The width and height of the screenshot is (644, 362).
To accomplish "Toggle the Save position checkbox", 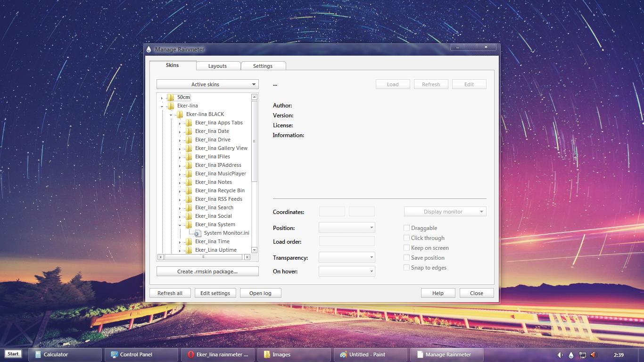I will click(x=406, y=257).
